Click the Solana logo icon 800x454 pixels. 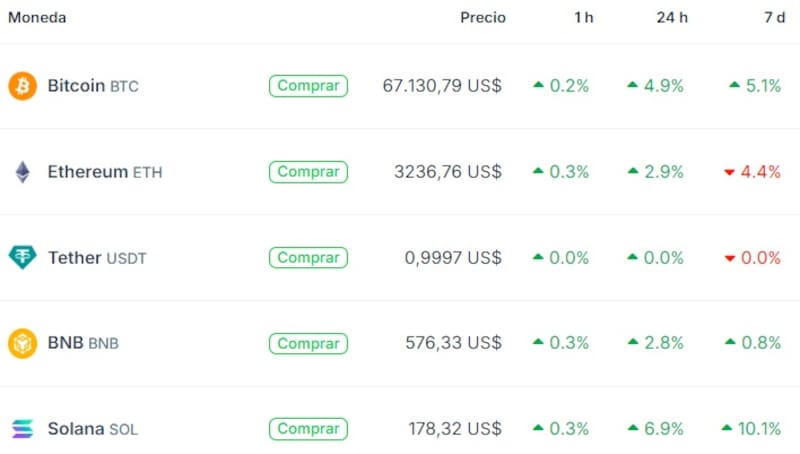tap(22, 429)
